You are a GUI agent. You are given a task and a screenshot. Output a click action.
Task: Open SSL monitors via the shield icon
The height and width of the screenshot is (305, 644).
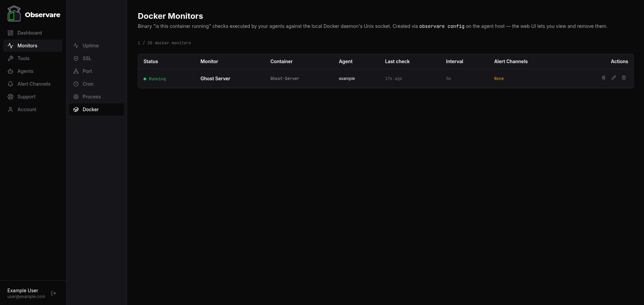[76, 58]
